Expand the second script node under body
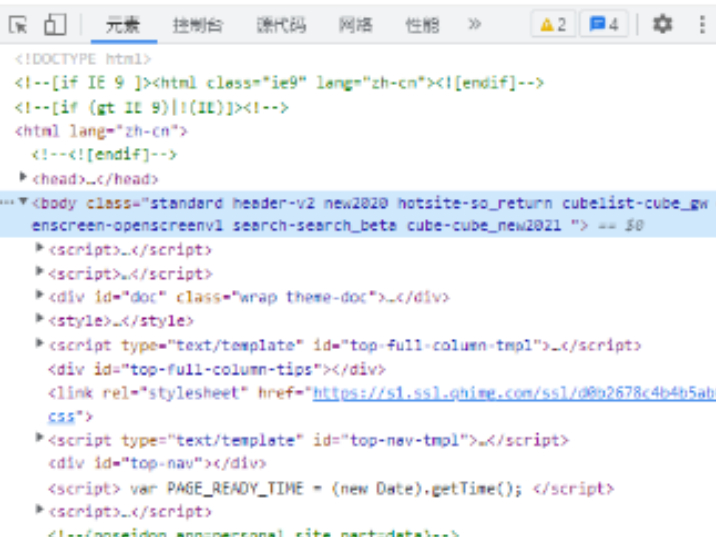The image size is (716, 537). pyautogui.click(x=39, y=272)
